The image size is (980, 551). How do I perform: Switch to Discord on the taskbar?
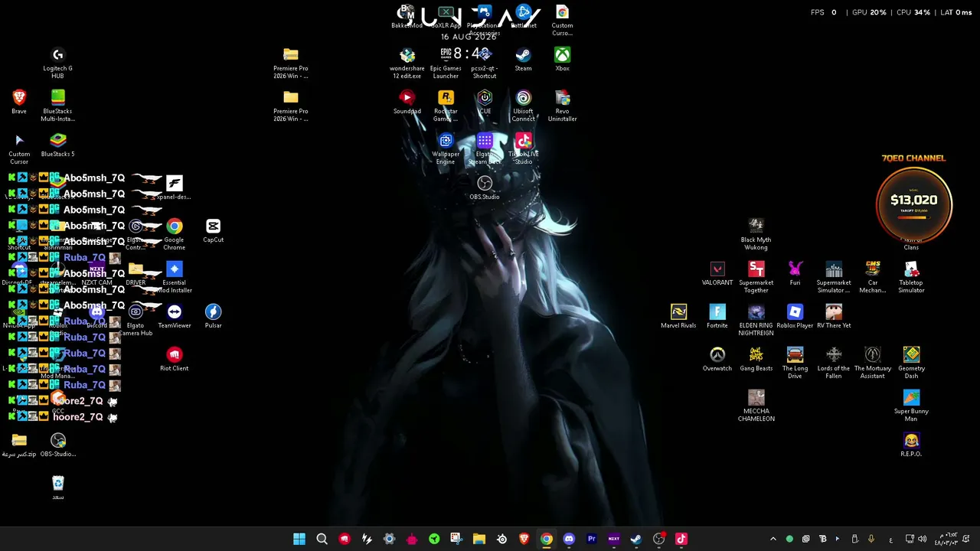[x=569, y=539]
